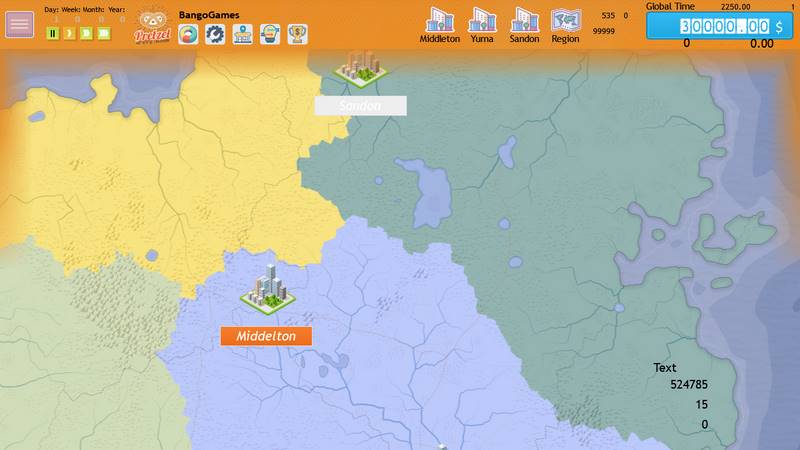Click the Sandon city label on map
The width and height of the screenshot is (800, 450).
360,105
